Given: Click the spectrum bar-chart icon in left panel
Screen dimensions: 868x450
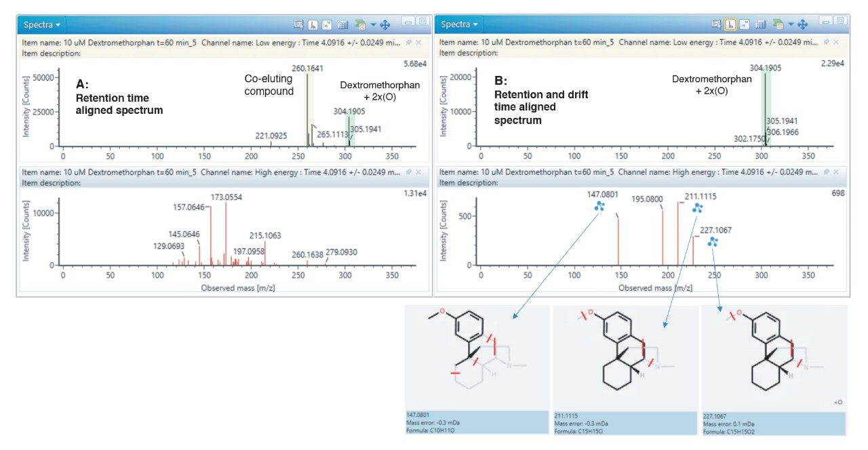Looking at the screenshot, I should 313,24.
